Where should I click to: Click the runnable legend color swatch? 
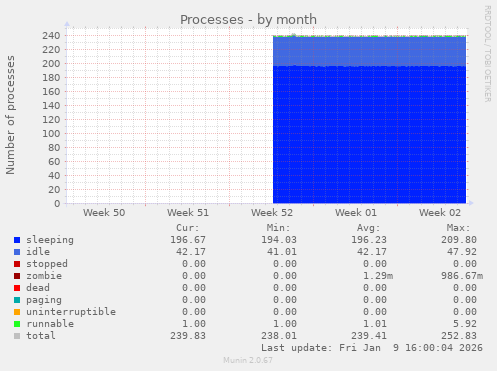point(17,324)
